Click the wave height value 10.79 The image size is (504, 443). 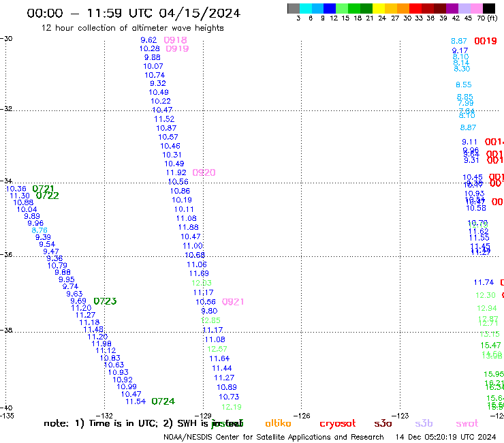click(x=57, y=266)
